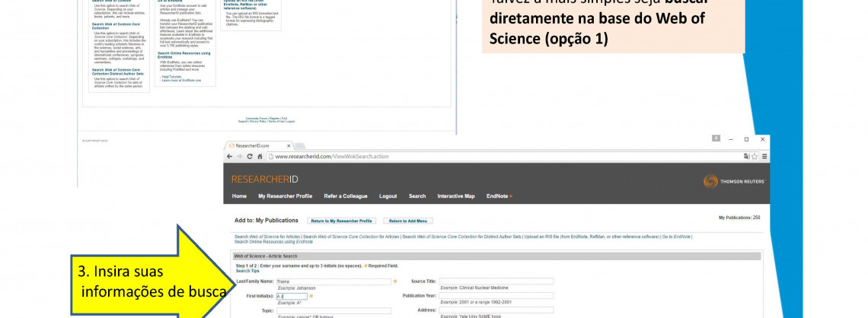Click Search Web of Science Core Collection heading in back window
868x318 pixels.
point(116,25)
